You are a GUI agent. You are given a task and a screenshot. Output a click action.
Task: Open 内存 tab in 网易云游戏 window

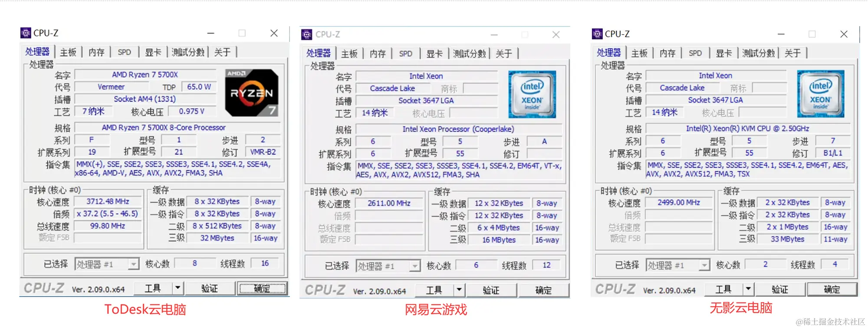(x=378, y=54)
